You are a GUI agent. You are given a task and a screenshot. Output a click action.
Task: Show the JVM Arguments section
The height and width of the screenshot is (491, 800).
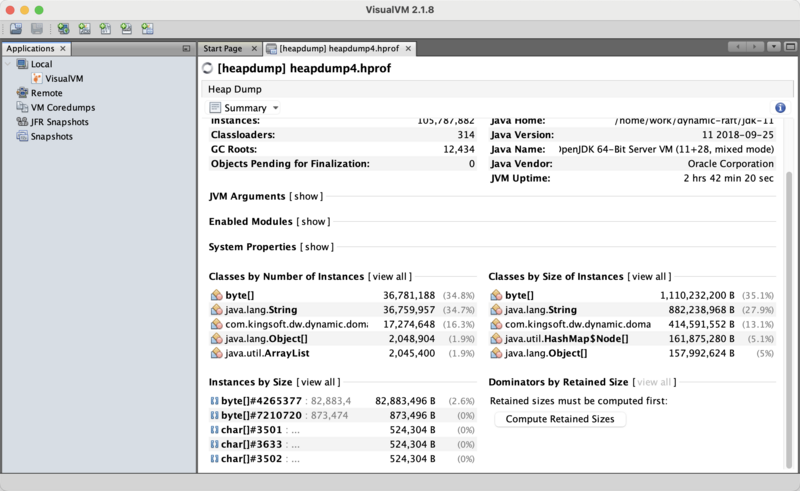[308, 197]
